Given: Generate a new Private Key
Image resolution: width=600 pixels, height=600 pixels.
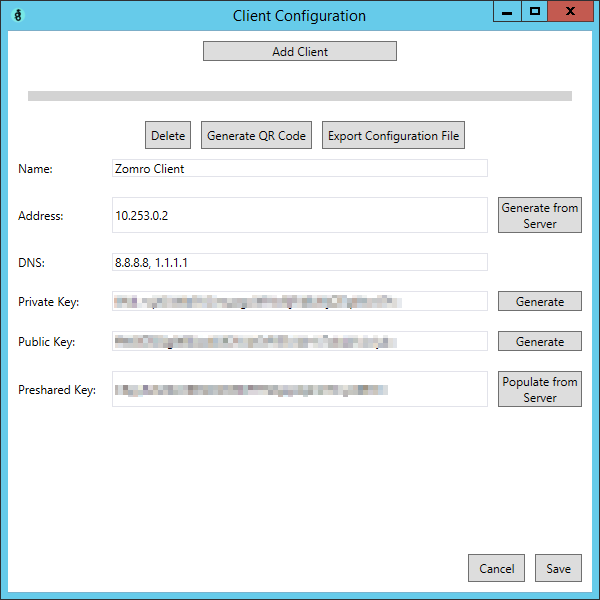Looking at the screenshot, I should point(540,301).
